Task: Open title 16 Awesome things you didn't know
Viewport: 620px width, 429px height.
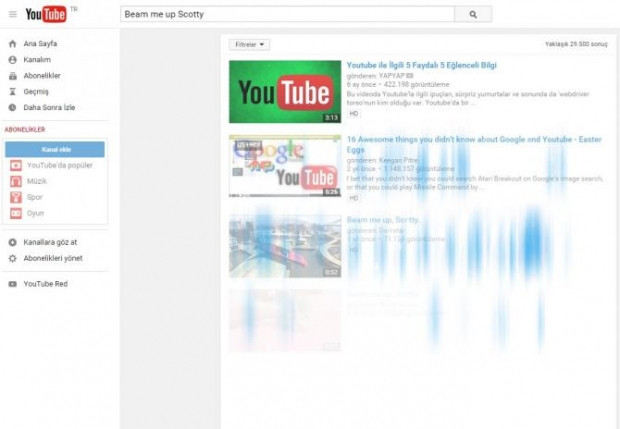Action: point(474,144)
